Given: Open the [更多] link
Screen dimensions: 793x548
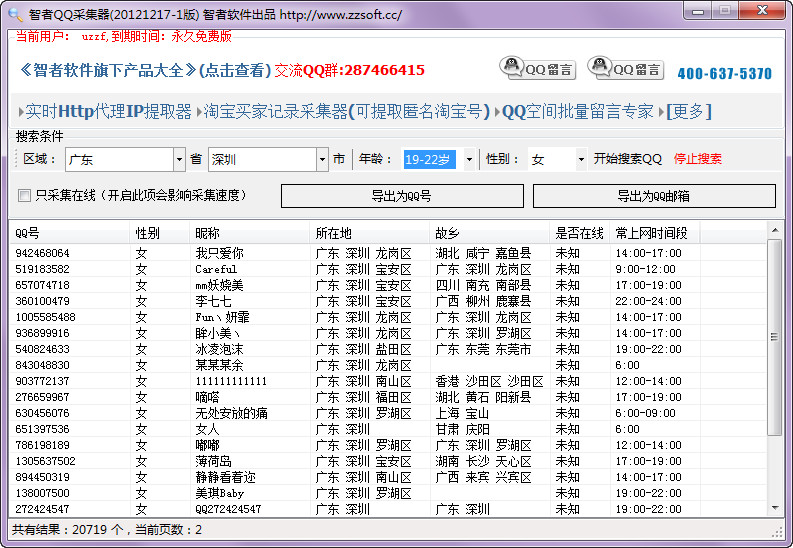Looking at the screenshot, I should pyautogui.click(x=689, y=111).
